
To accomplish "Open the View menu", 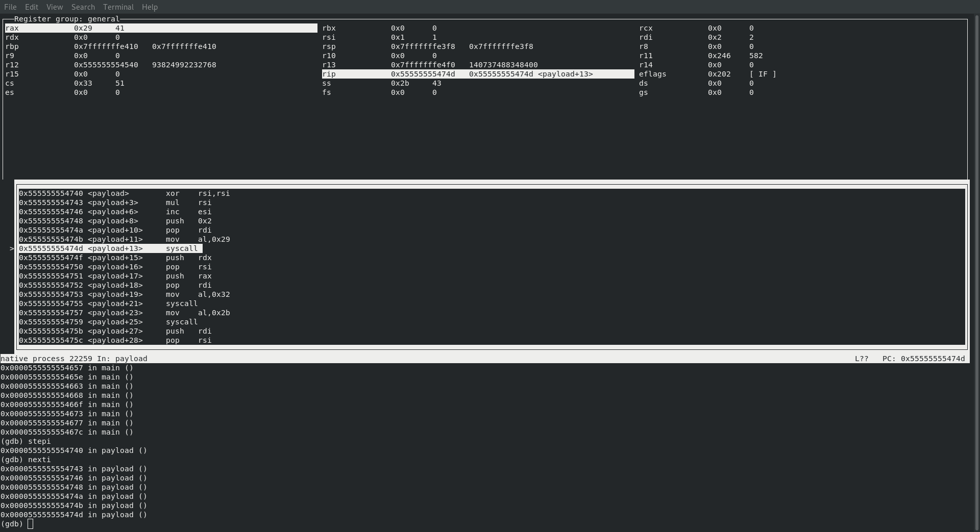I will [x=54, y=7].
